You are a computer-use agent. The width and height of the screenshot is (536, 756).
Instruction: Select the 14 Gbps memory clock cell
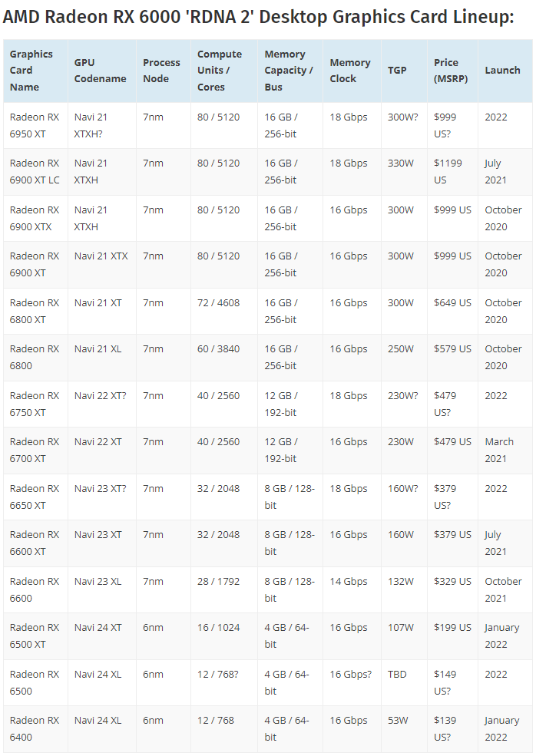click(349, 582)
